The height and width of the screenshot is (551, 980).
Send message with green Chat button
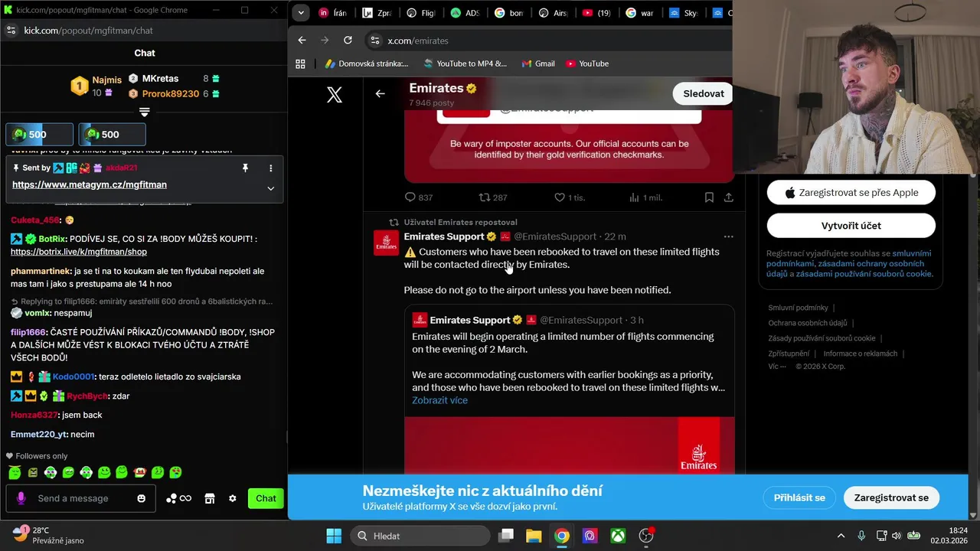[266, 498]
